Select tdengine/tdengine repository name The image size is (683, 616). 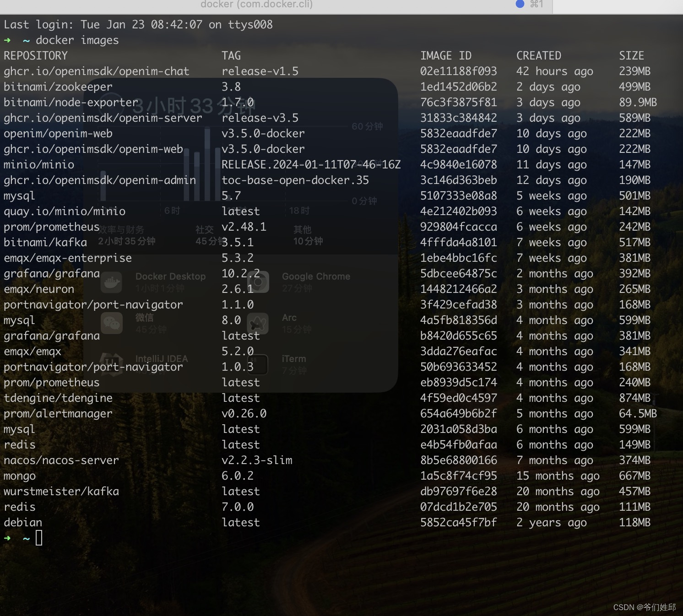(x=58, y=398)
